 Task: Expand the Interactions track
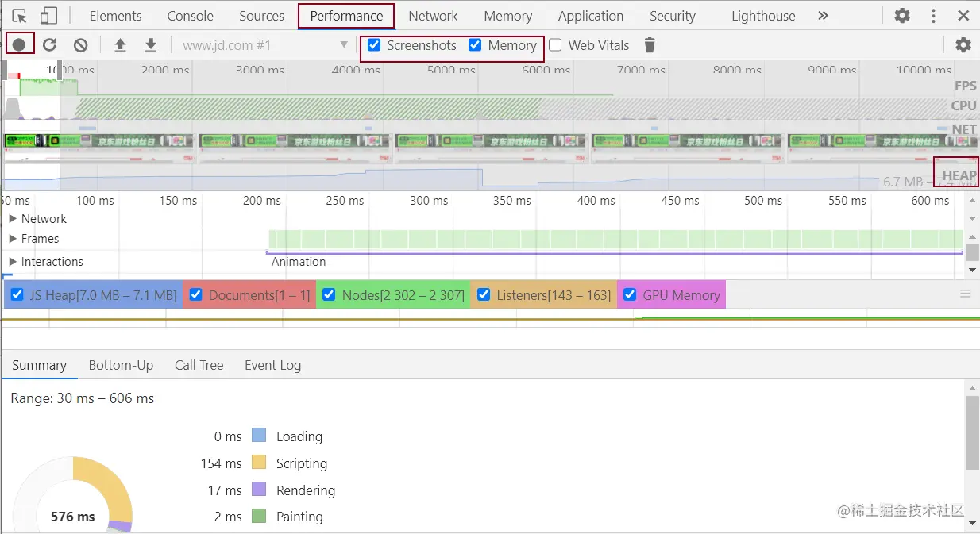click(13, 261)
